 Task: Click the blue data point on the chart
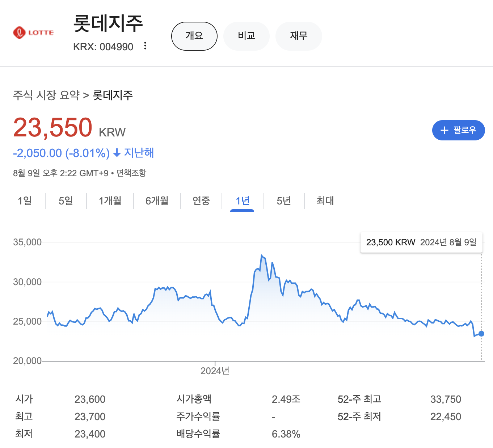[x=481, y=334]
